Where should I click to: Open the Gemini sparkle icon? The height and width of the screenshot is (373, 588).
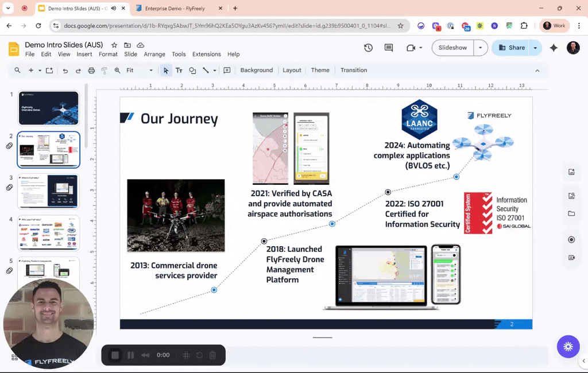point(554,48)
